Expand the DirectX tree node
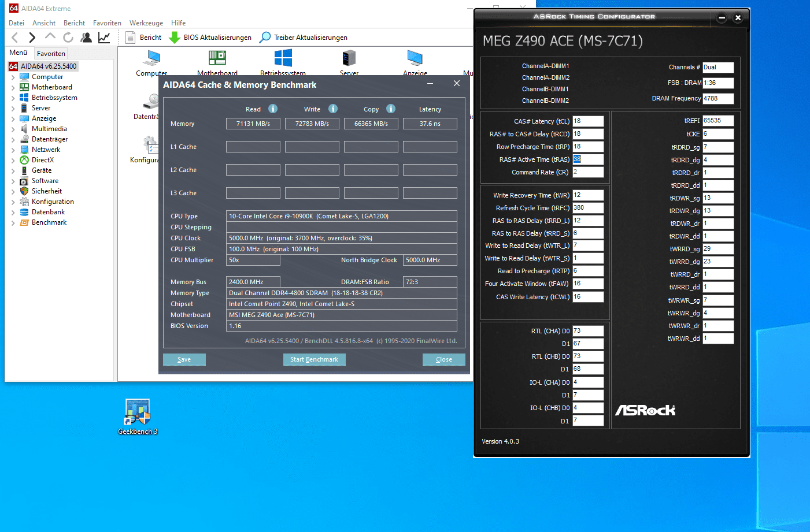The image size is (810, 532). [13, 161]
